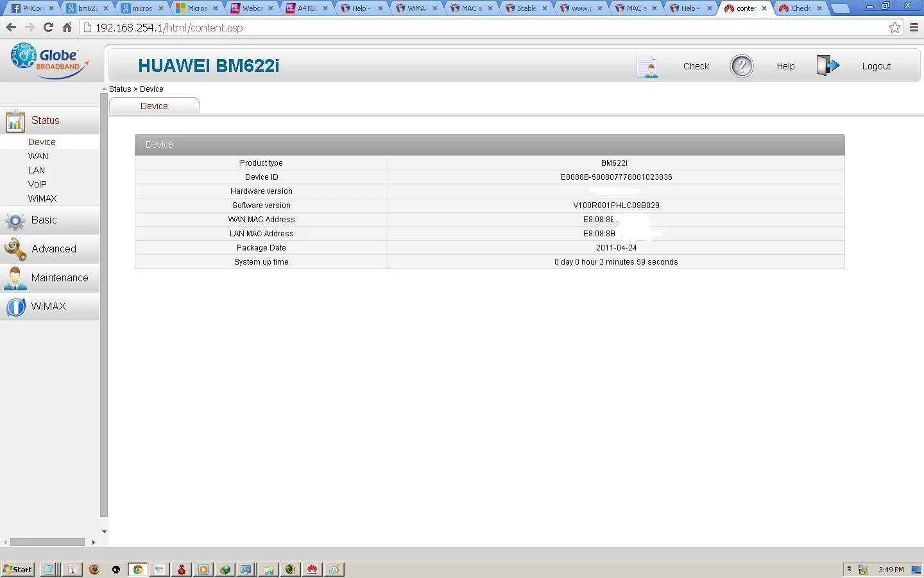This screenshot has height=578, width=924.
Task: Expand the Maintenance menu section
Action: point(49,277)
